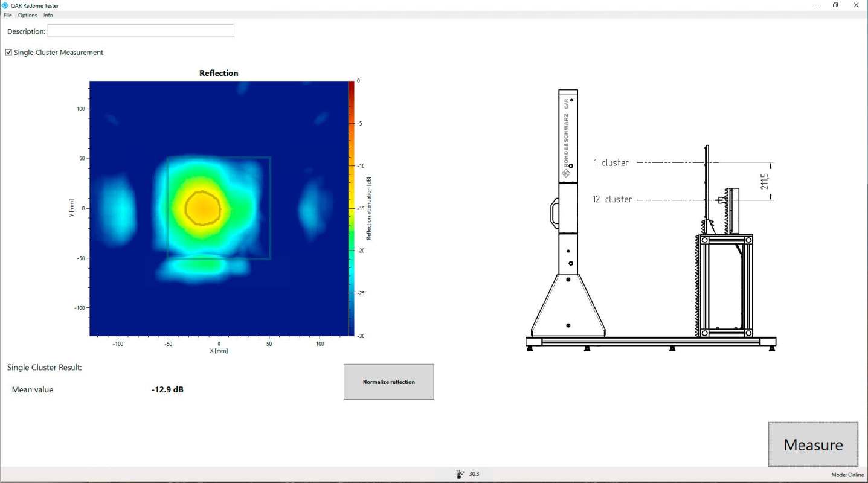Screen dimensions: 868x483
Task: Open the Options menu
Action: (x=27, y=15)
